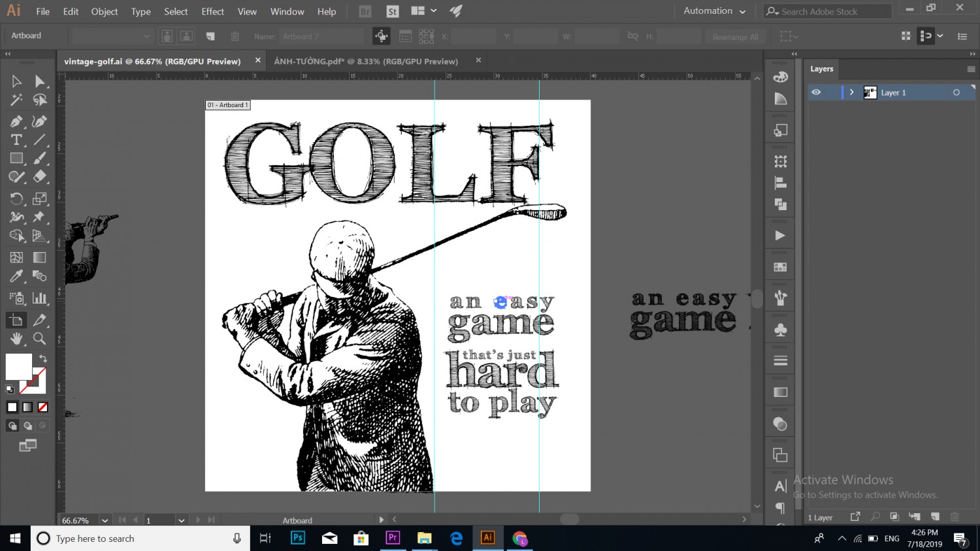The height and width of the screenshot is (551, 980).
Task: Open artboard number dropdown
Action: 181,520
